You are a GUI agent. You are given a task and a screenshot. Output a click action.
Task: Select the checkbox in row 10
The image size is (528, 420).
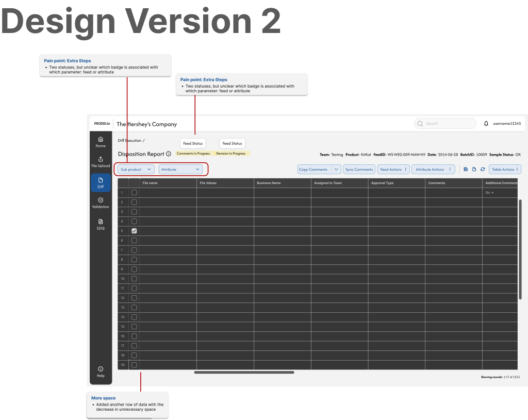tap(134, 279)
